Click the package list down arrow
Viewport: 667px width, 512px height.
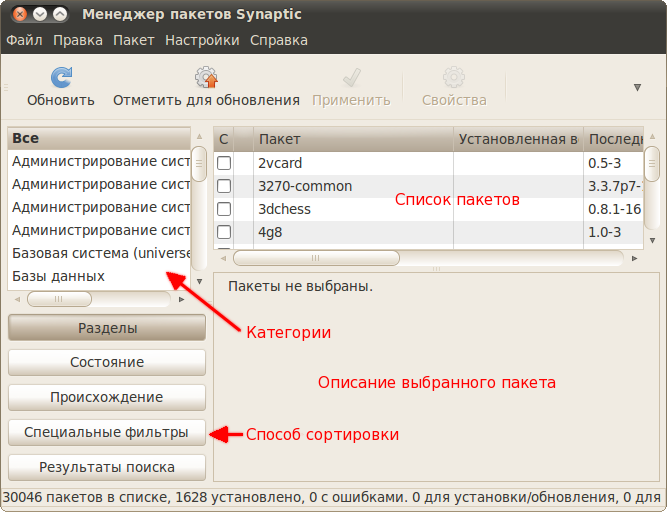tap(653, 241)
